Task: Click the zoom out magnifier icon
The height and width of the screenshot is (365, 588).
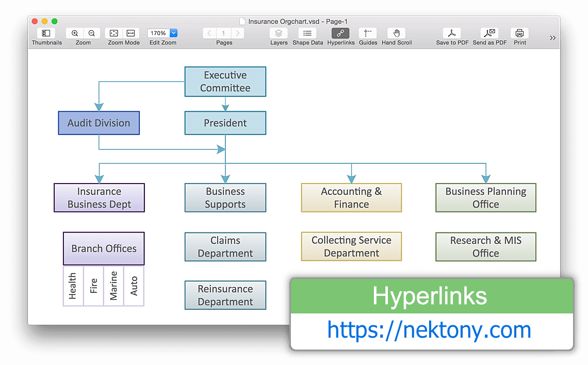Action: point(91,34)
